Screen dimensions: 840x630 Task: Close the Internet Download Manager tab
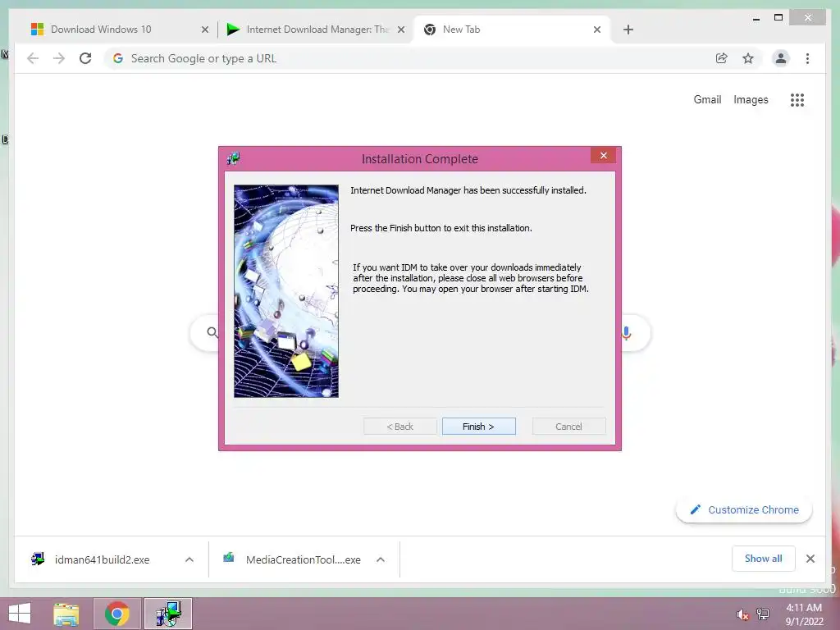tap(400, 30)
